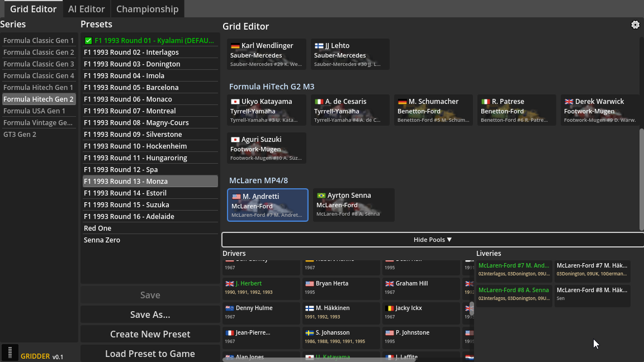Screen dimensions: 644x362
Task: Choose preset F1 1993 Round 16 - Adelaide
Action: click(x=150, y=216)
